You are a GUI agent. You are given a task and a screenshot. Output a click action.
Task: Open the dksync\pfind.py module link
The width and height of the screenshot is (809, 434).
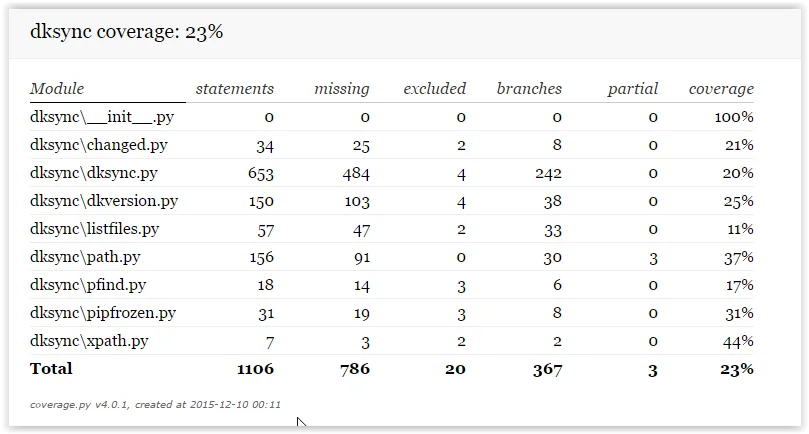click(x=88, y=285)
